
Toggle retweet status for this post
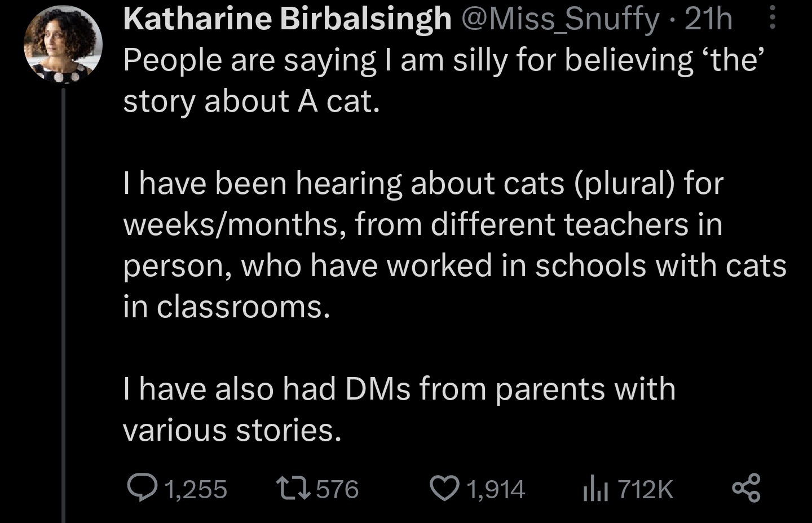click(297, 488)
